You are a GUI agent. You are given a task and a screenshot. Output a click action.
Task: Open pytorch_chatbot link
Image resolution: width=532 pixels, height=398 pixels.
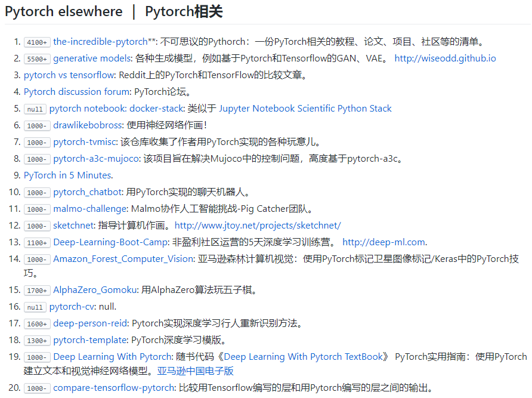pos(88,192)
